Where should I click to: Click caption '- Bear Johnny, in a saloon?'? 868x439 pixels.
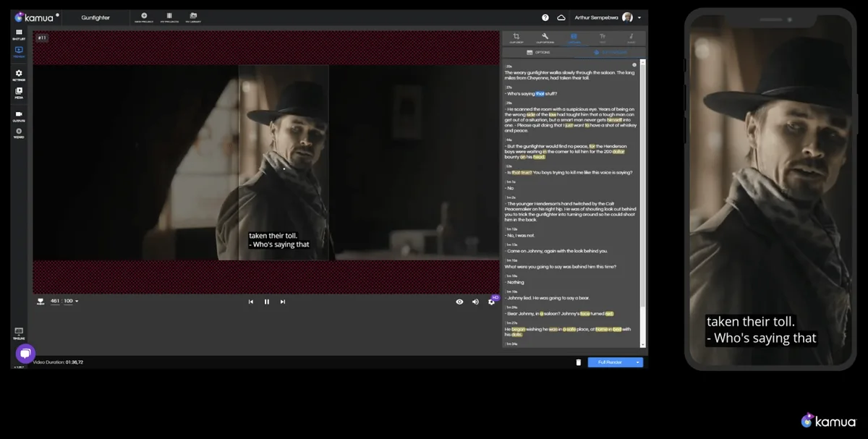click(x=559, y=314)
